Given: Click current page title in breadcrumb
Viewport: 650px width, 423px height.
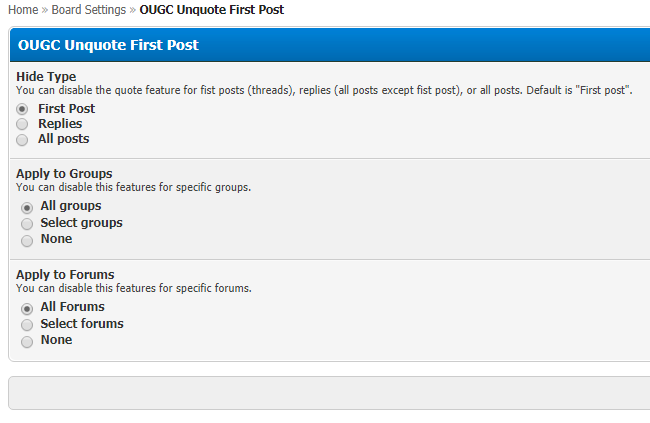Looking at the screenshot, I should point(211,10).
